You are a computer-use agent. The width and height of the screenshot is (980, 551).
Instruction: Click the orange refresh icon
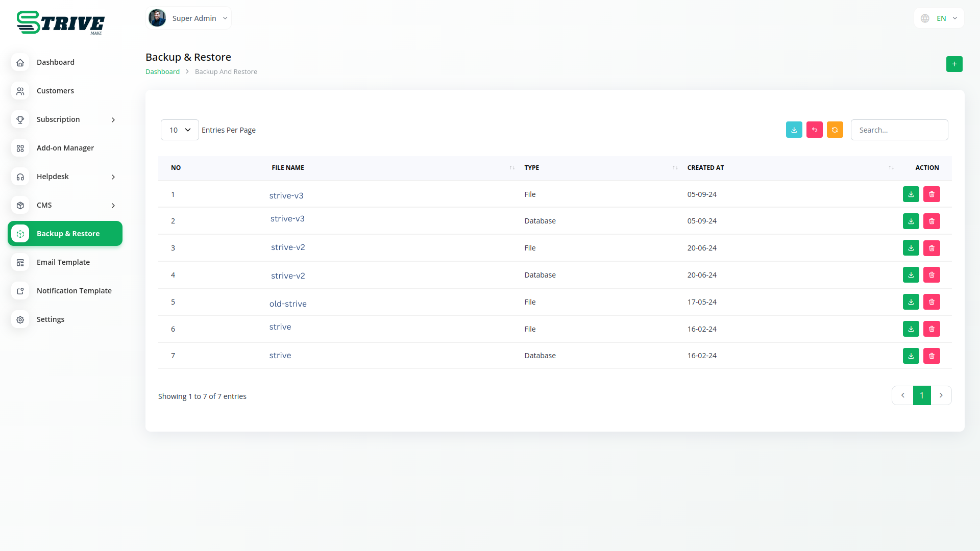[x=835, y=130]
